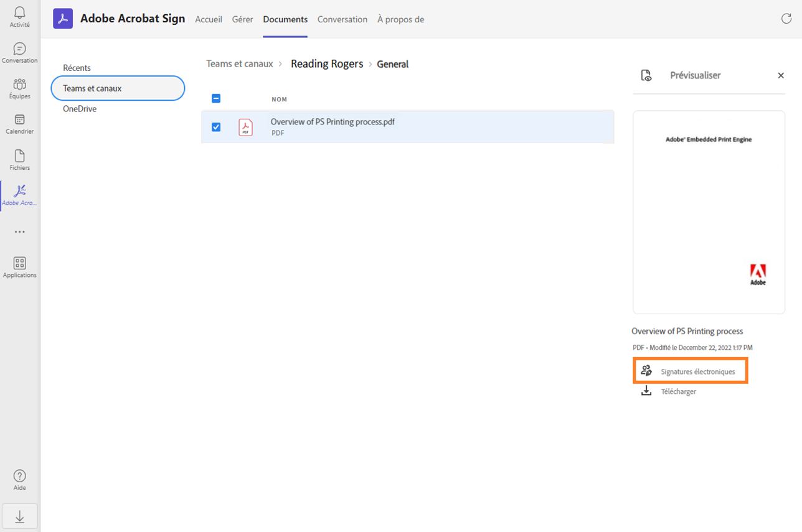Screen dimensions: 802x532
Task: Select OneDrive in left list
Action: click(80, 109)
